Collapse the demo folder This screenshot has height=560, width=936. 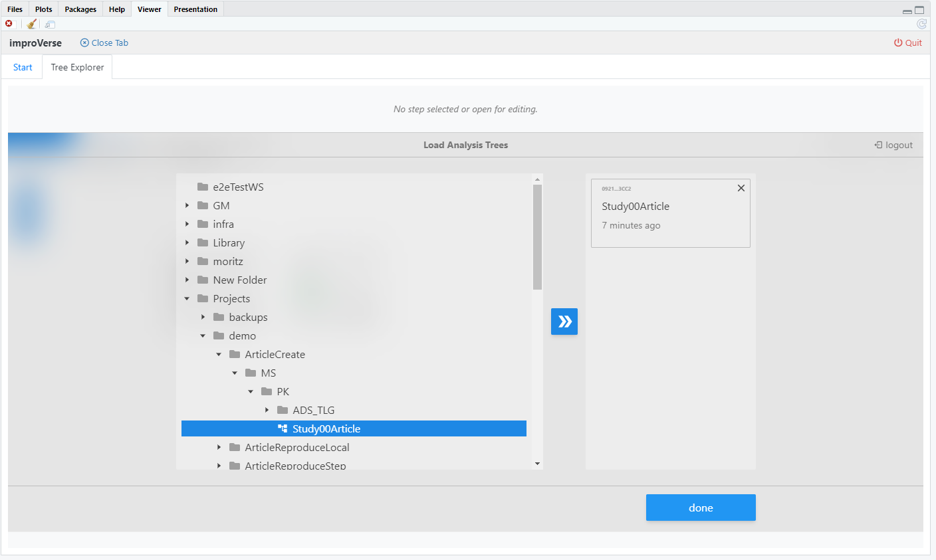click(x=203, y=336)
